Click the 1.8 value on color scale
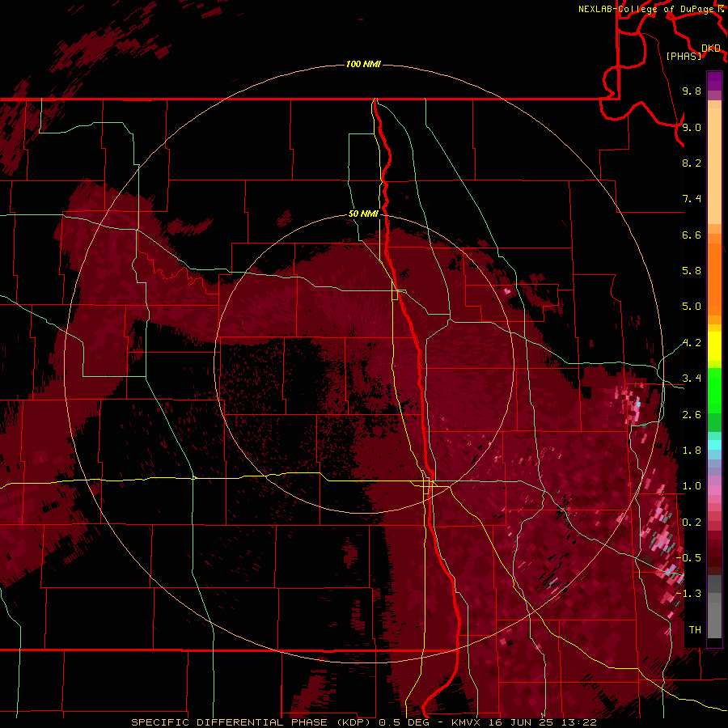Image resolution: width=728 pixels, height=728 pixels. [692, 451]
